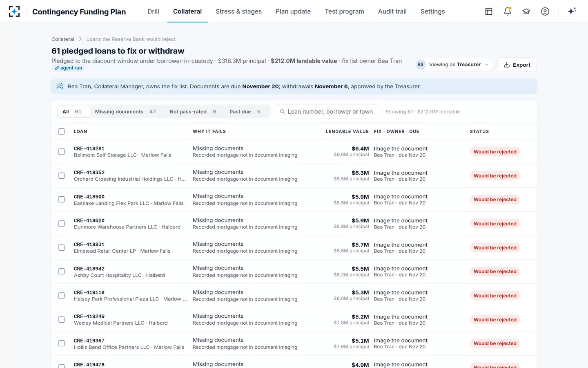Image resolution: width=588 pixels, height=368 pixels.
Task: Open the Settings tab
Action: (x=432, y=11)
